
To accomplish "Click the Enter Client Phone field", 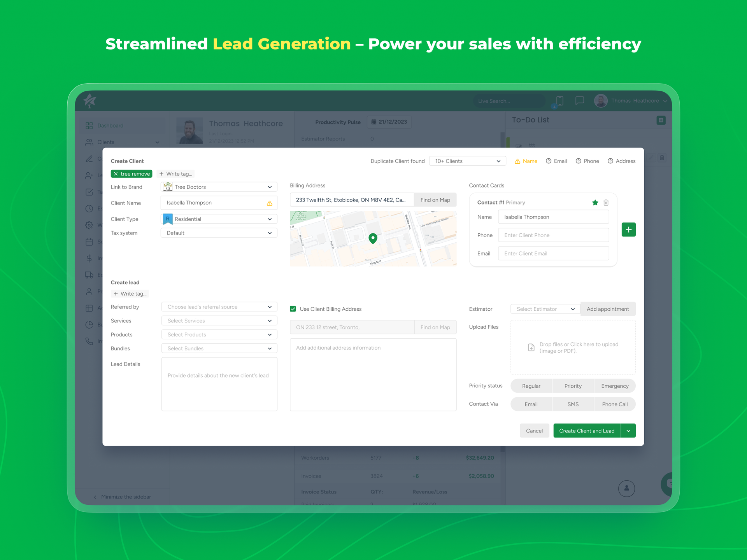I will coord(553,235).
